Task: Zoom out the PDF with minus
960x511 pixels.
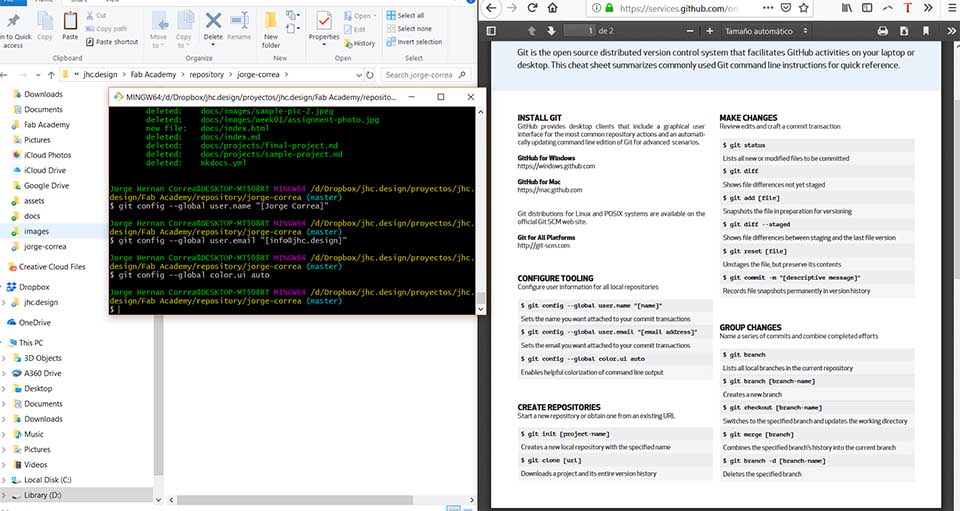Action: click(690, 31)
